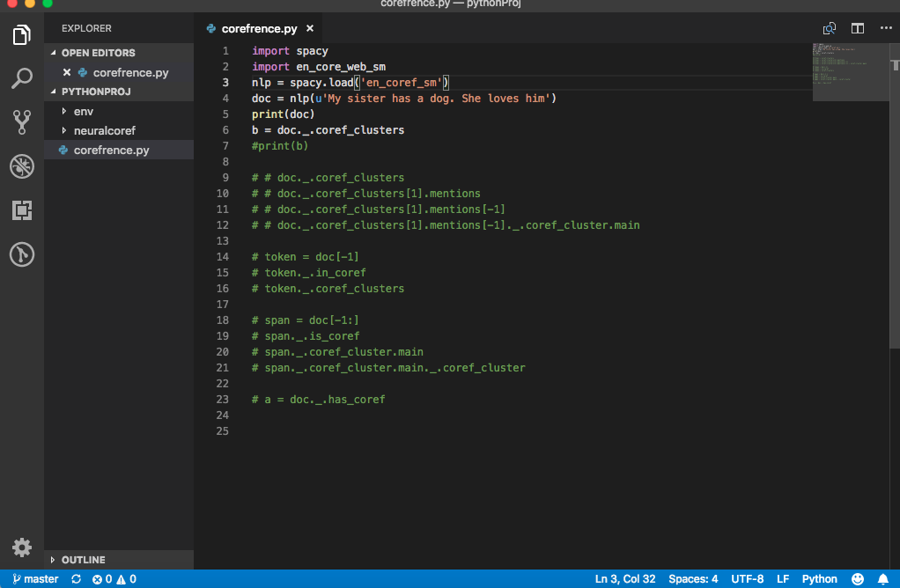Click the EXPLORER panel title

86,28
